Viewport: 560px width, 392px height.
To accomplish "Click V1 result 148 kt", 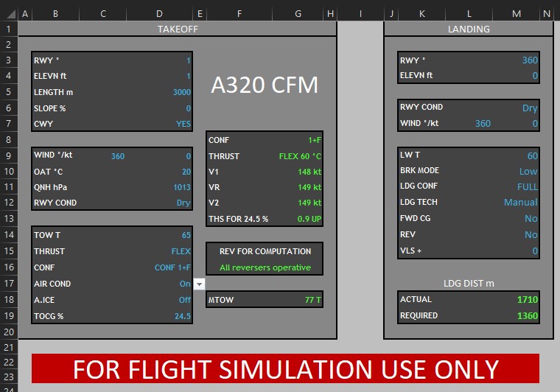I will 309,172.
